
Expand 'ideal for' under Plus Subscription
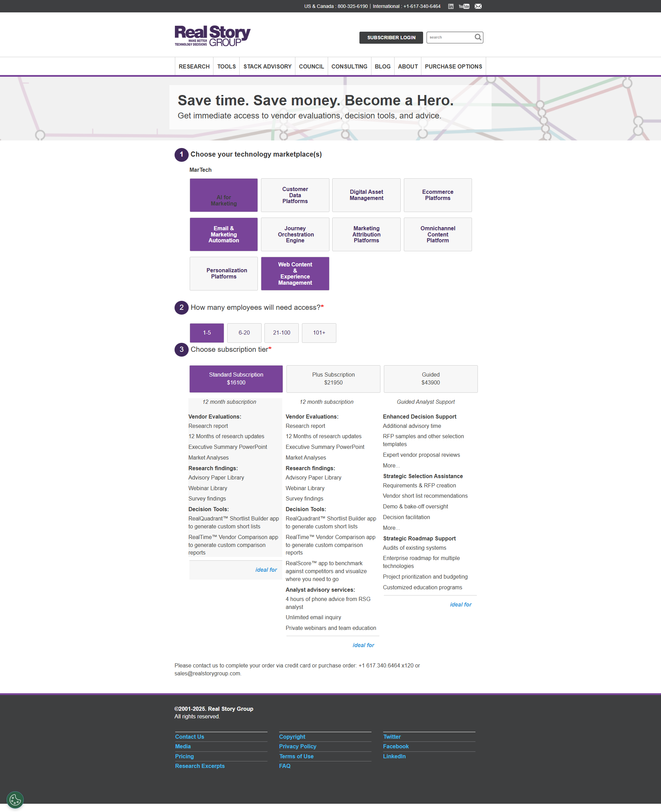tap(363, 645)
